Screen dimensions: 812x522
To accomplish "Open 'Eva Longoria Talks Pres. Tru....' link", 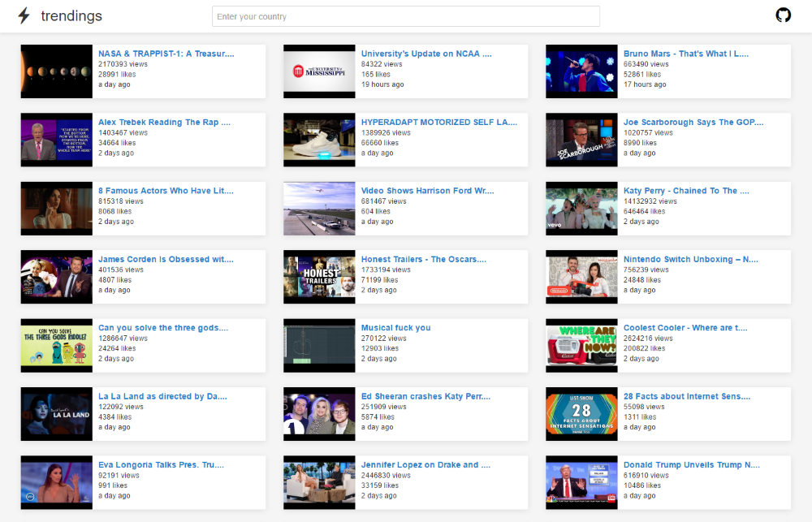I will tap(161, 464).
